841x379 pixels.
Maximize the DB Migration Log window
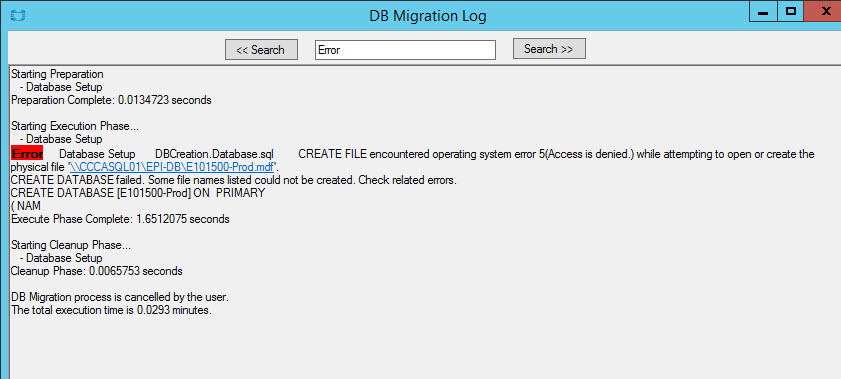coord(790,11)
